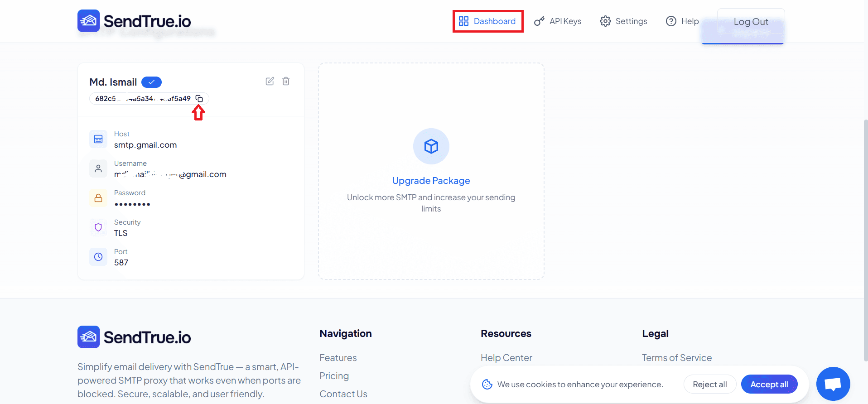Click the footer SendTrue.io logo

click(x=134, y=337)
